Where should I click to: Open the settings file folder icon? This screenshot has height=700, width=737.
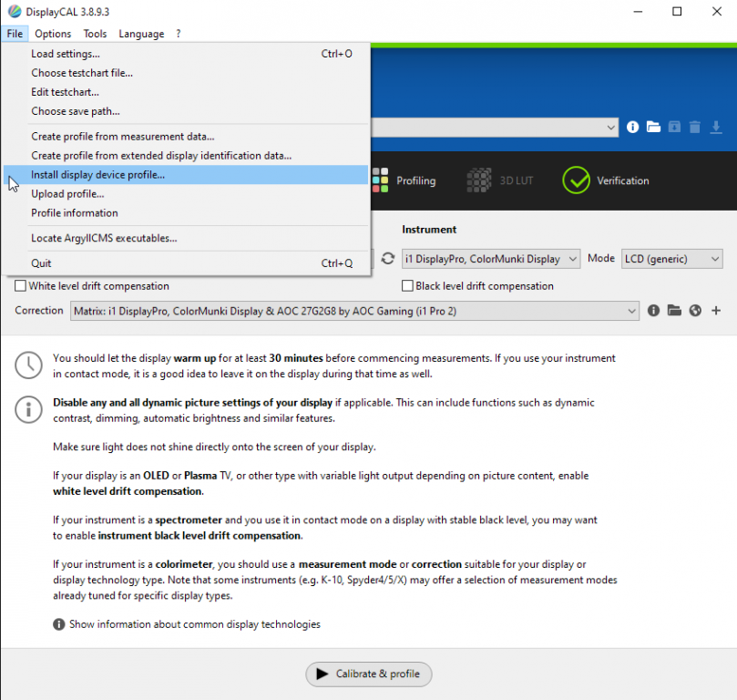[653, 128]
